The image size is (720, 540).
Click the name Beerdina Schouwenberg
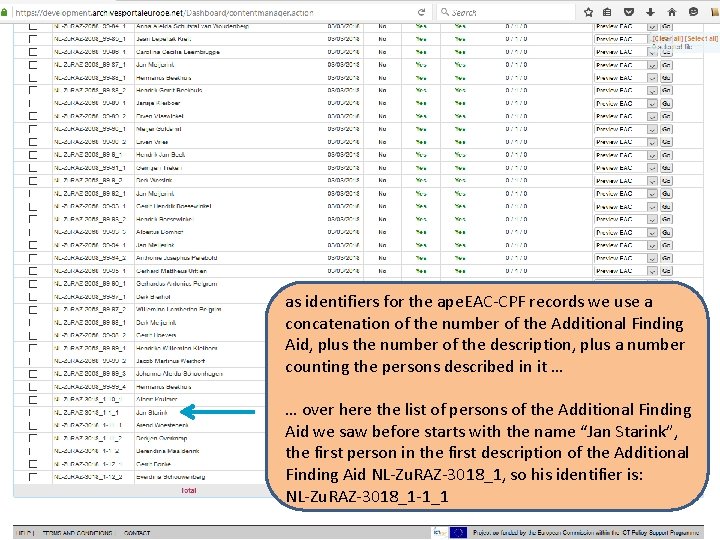(x=170, y=477)
